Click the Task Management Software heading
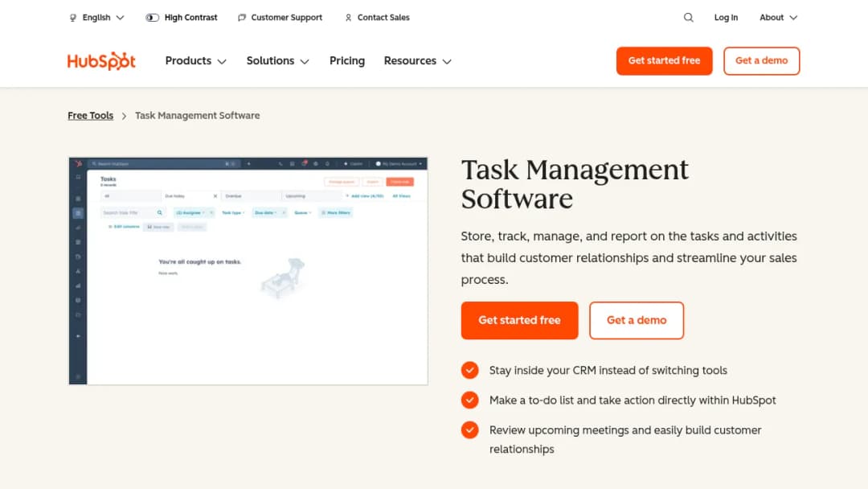This screenshot has width=868, height=489. 575,184
